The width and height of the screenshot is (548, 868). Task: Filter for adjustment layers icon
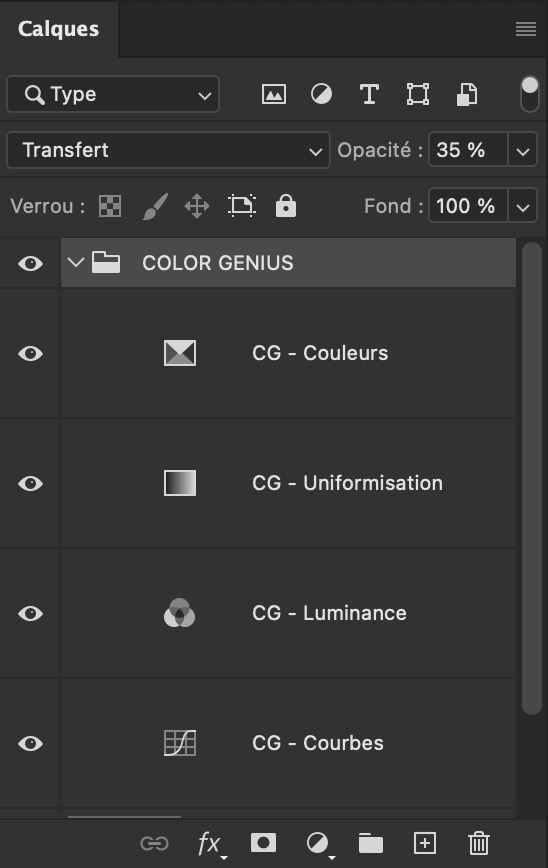(322, 94)
